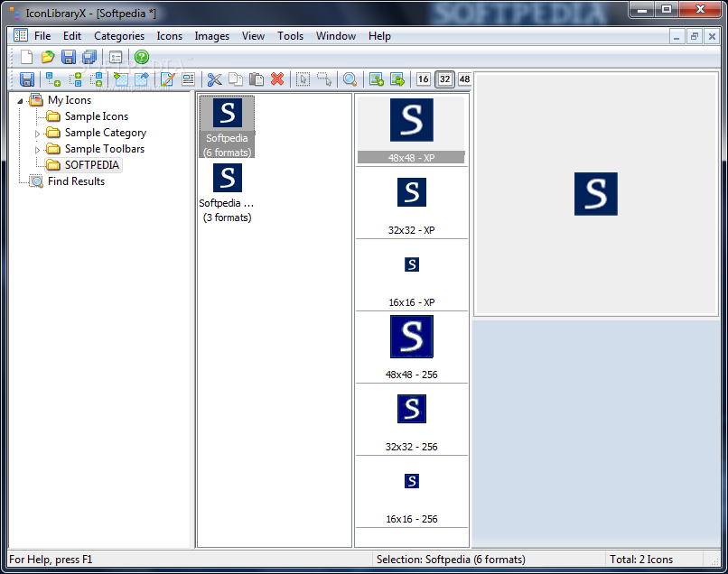This screenshot has width=728, height=574.
Task: Open the Tools menu
Action: point(290,36)
